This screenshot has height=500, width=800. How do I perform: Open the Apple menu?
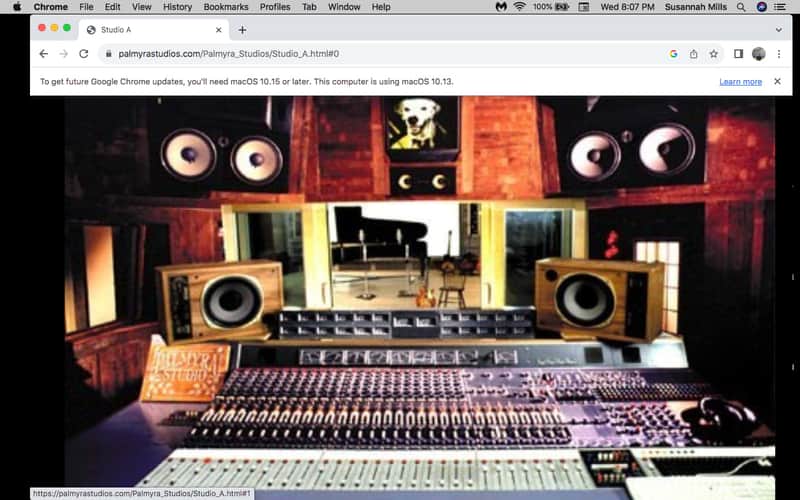tap(17, 7)
